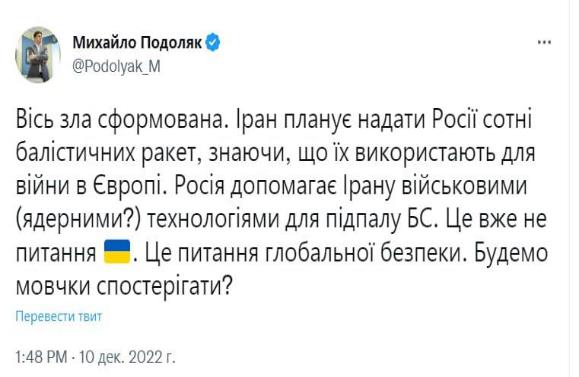Open the @Podolyak_M handle

[x=116, y=67]
